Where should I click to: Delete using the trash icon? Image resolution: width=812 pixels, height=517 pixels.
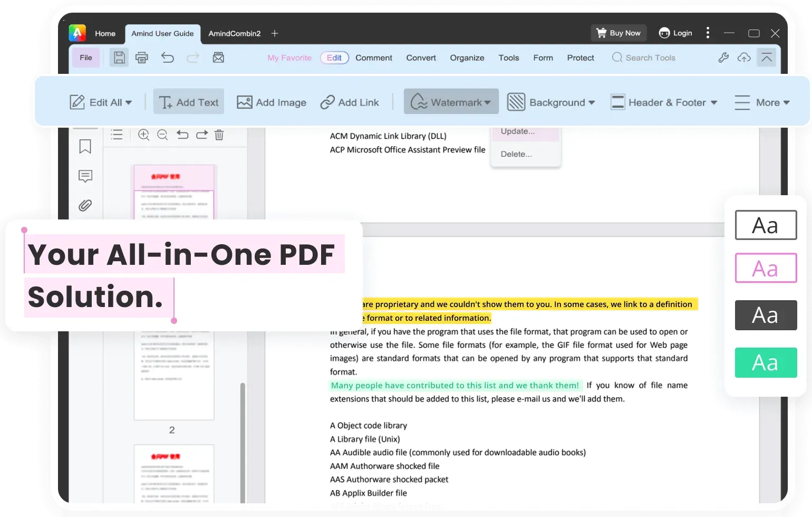219,135
